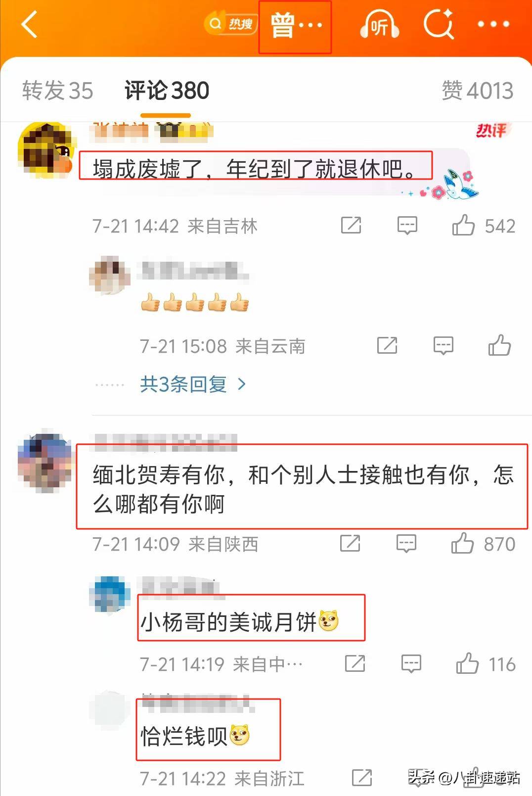The height and width of the screenshot is (796, 532).
Task: Share the 塌成废墟了 comment via forward icon
Action: pyautogui.click(x=351, y=226)
